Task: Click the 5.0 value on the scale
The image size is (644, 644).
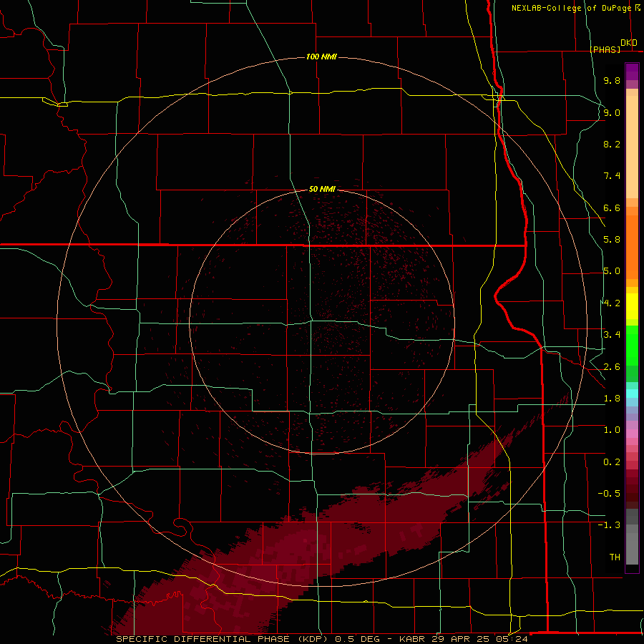Action: point(612,271)
